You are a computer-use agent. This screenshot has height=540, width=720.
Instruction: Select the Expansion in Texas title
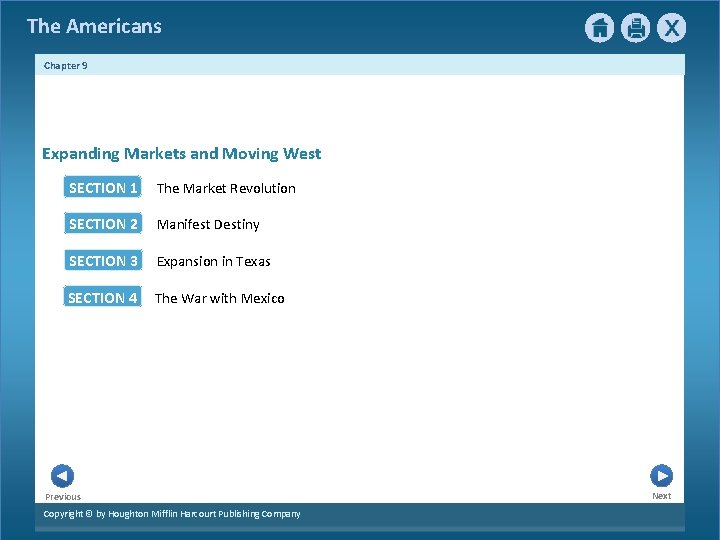click(214, 262)
